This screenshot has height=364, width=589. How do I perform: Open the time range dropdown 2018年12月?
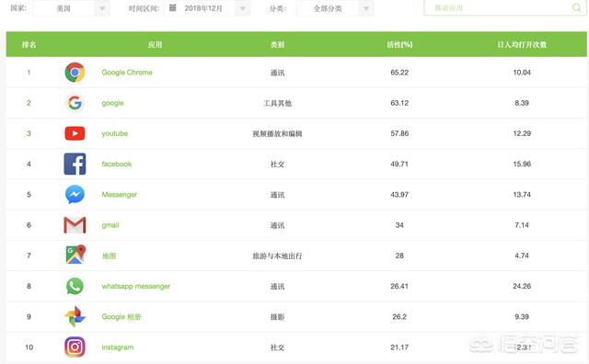(207, 8)
